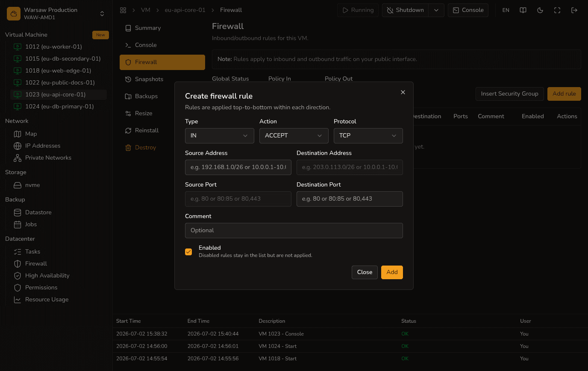
Task: Open the Console item in VM menu
Action: 162,45
